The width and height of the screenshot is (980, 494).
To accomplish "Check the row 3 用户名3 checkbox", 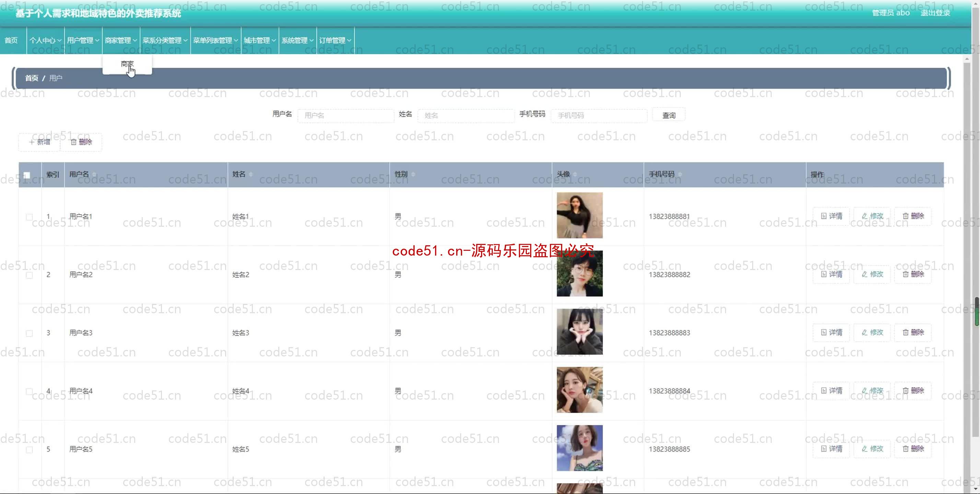I will click(29, 333).
